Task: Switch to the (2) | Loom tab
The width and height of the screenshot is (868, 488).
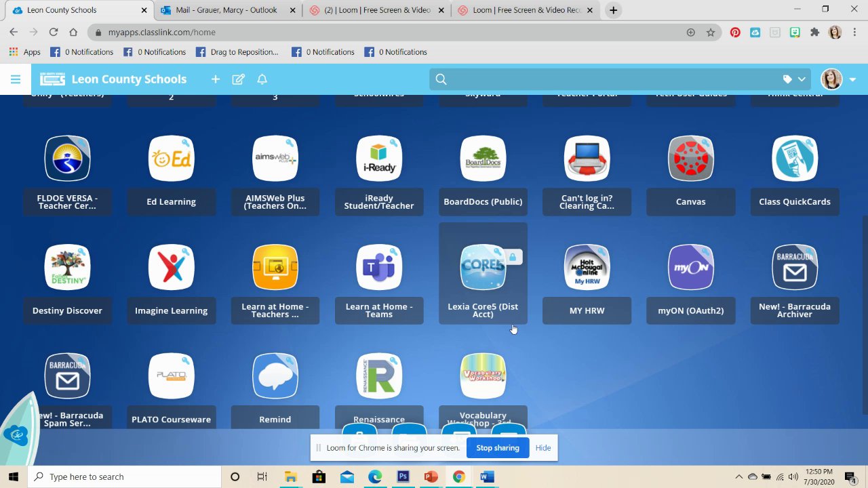Action: click(376, 10)
